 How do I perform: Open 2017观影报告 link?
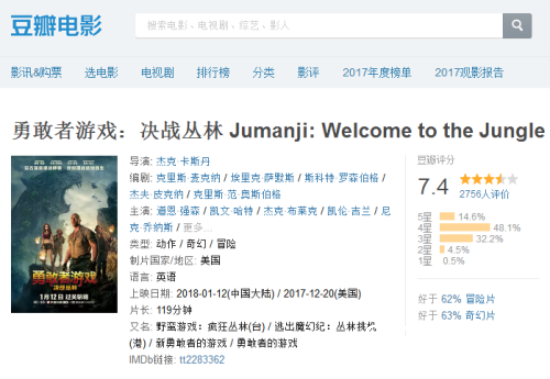click(x=469, y=73)
